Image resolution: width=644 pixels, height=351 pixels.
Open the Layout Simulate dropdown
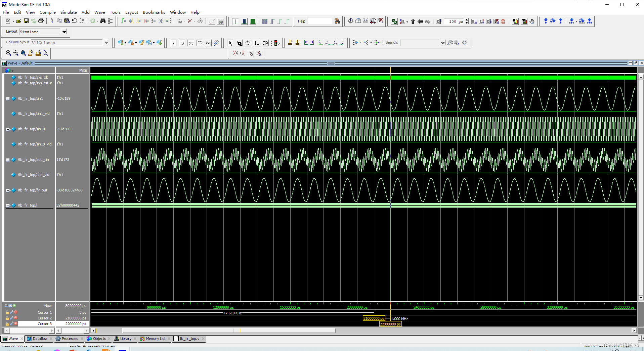tap(64, 32)
